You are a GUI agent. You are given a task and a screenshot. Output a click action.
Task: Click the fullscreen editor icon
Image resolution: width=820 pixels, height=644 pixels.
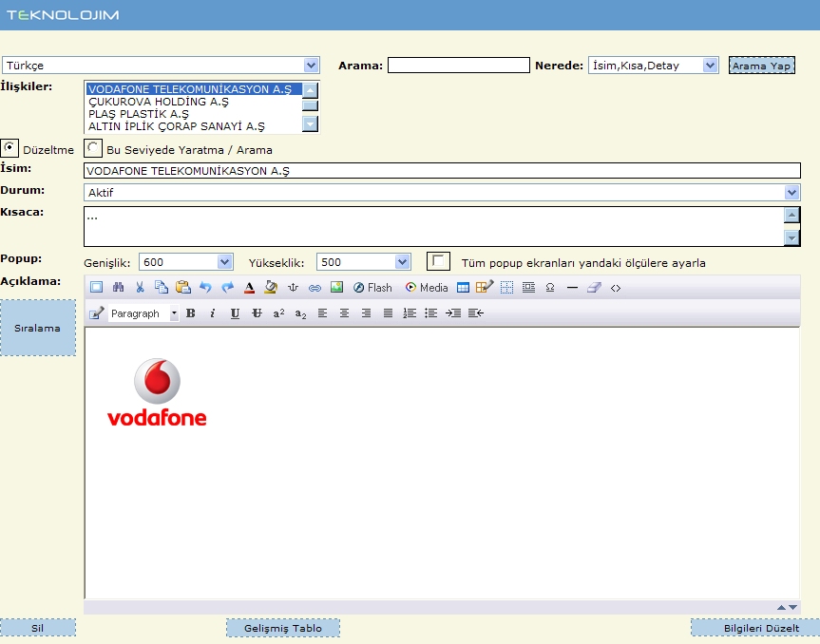[x=96, y=287]
